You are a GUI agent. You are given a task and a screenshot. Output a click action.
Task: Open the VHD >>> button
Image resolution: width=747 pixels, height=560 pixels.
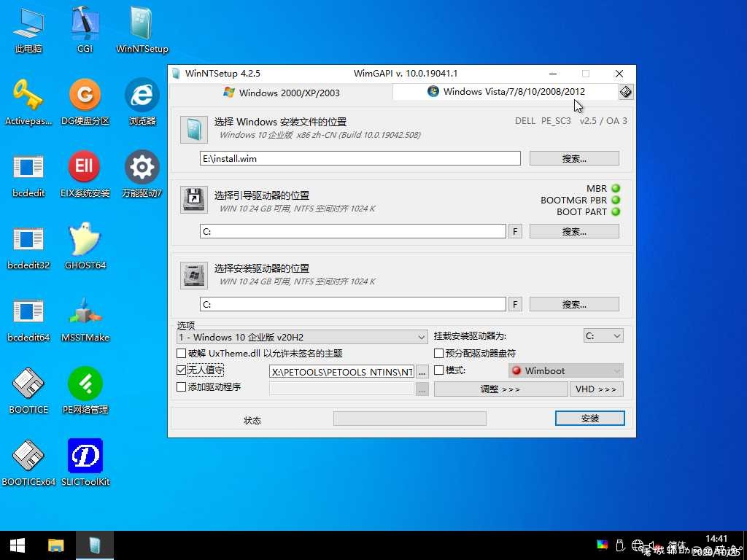click(596, 389)
